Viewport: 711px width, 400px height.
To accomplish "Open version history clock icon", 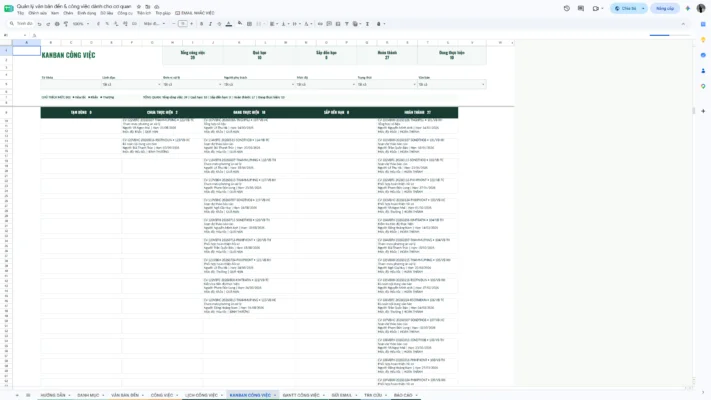I will coord(567,8).
